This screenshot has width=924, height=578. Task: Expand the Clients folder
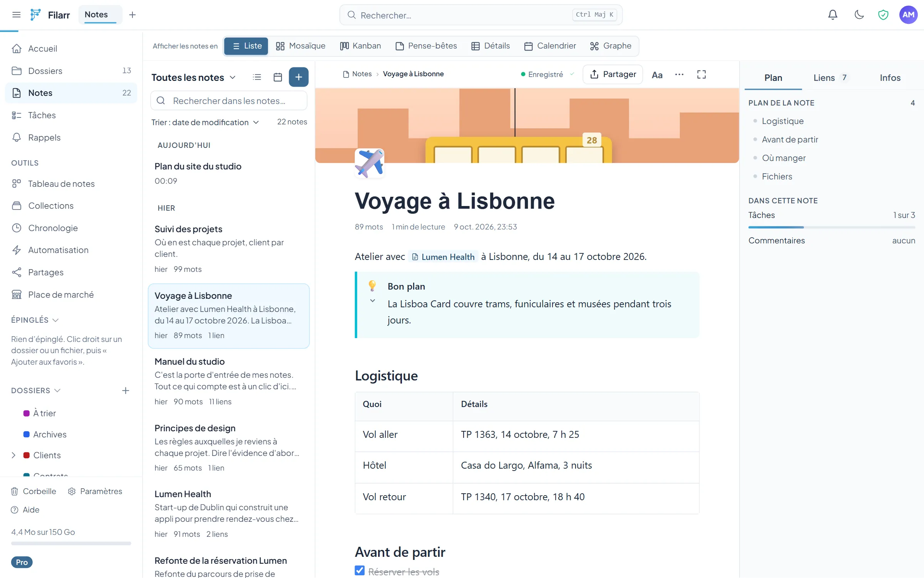click(13, 455)
